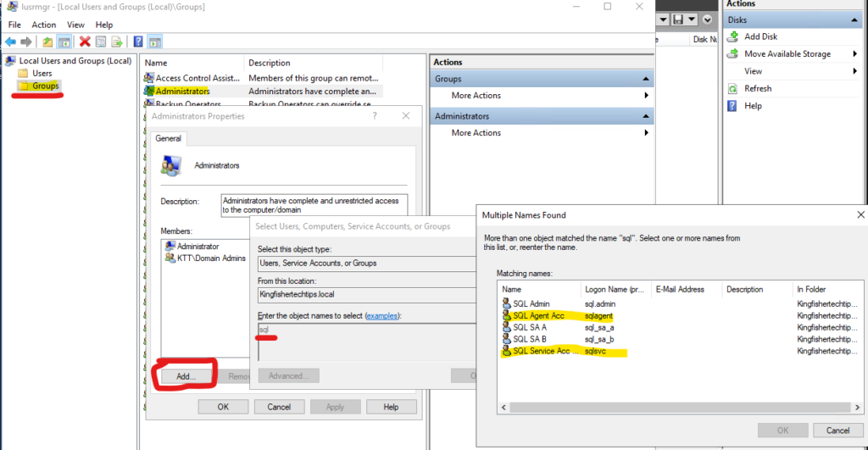Open the Action menu
Screen dimensions: 868x450
[x=44, y=25]
